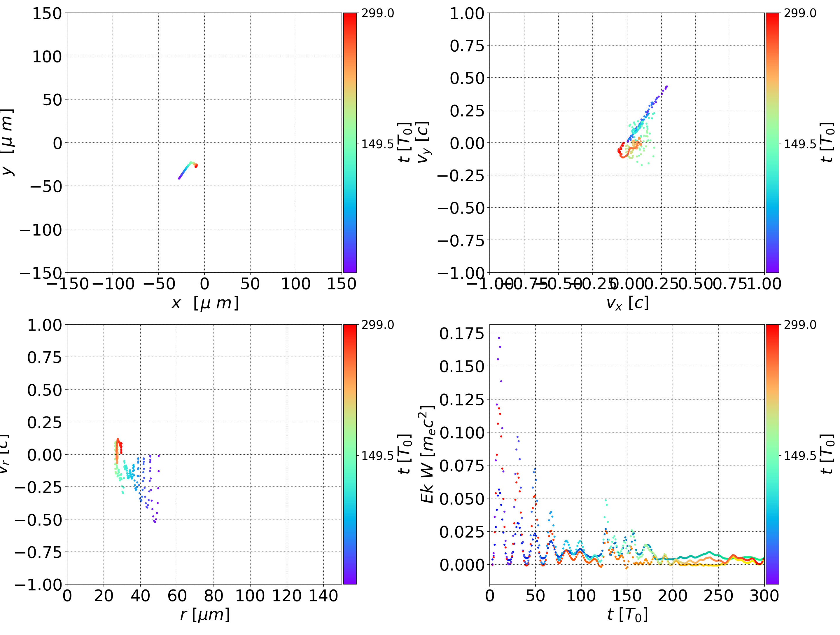Select the x [μm] axis label
The image size is (840, 635).
click(205, 303)
